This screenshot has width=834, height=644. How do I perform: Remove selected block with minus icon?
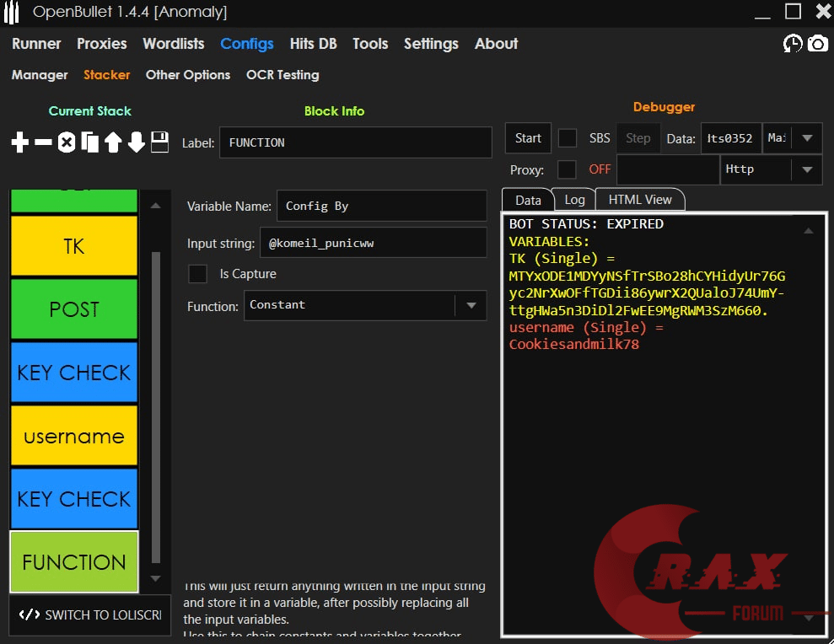tap(43, 143)
